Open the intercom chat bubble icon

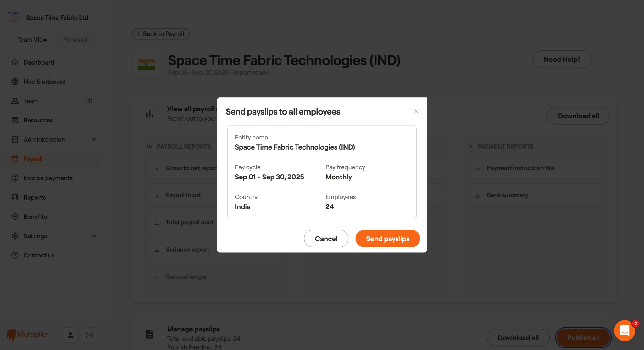coord(625,330)
